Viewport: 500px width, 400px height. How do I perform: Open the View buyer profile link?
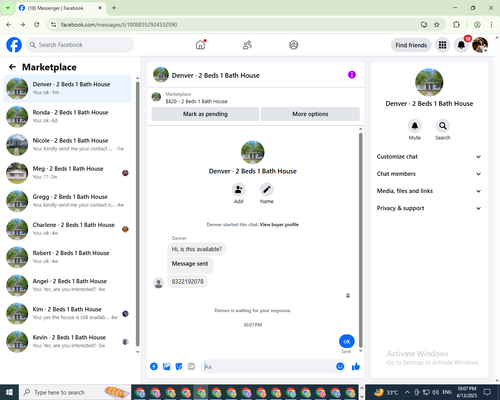pyautogui.click(x=279, y=225)
